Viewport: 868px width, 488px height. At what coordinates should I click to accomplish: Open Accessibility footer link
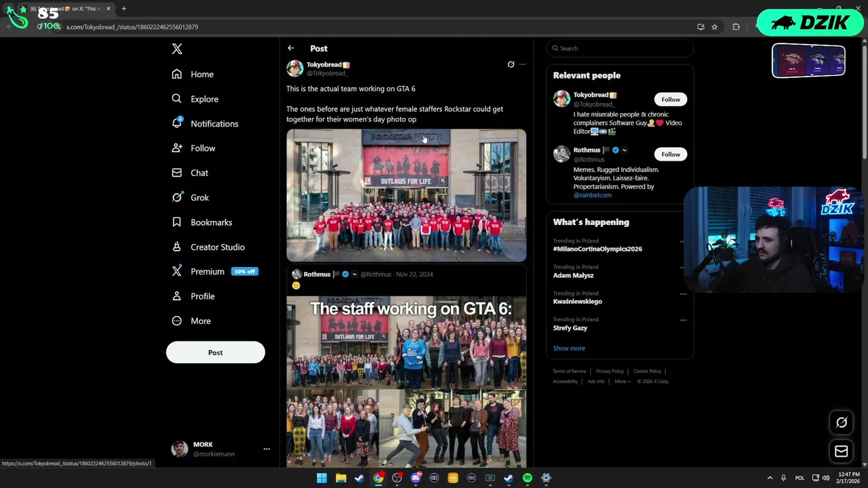click(x=566, y=382)
